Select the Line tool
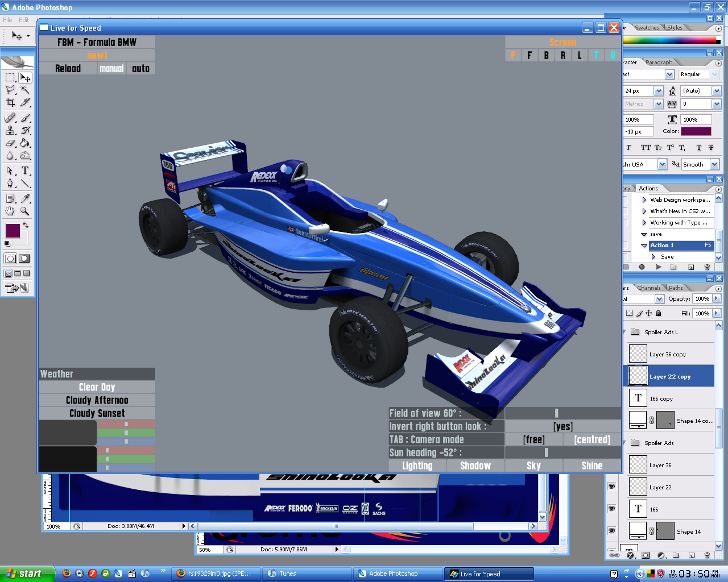This screenshot has height=582, width=728. [25, 183]
